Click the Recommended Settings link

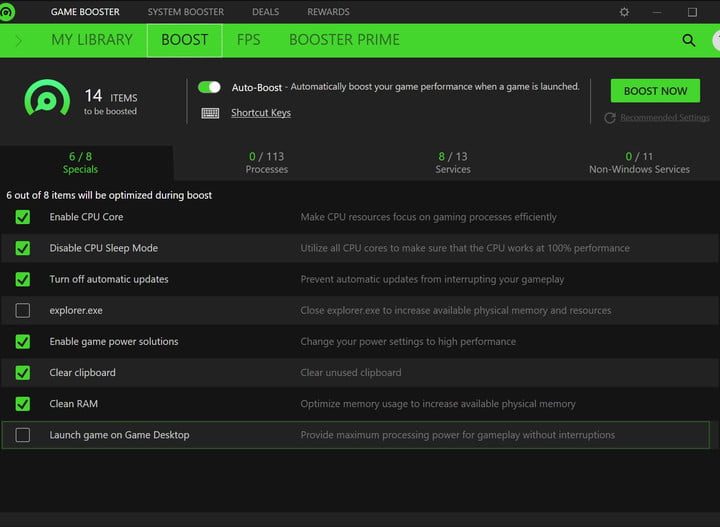click(665, 118)
